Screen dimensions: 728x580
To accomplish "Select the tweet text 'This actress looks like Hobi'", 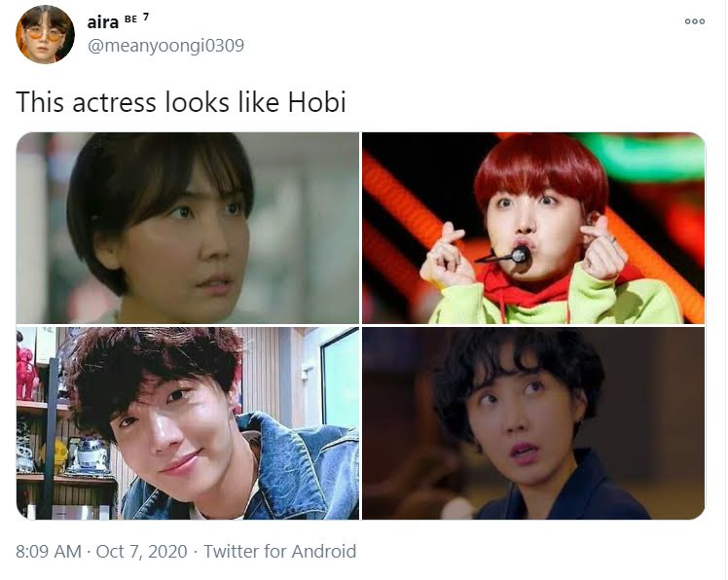I will 181,102.
